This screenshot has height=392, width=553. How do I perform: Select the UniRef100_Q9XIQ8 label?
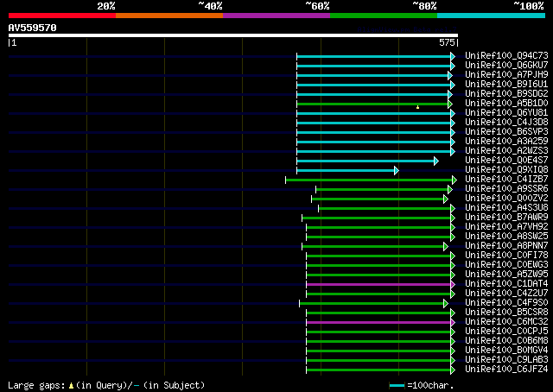507,170
